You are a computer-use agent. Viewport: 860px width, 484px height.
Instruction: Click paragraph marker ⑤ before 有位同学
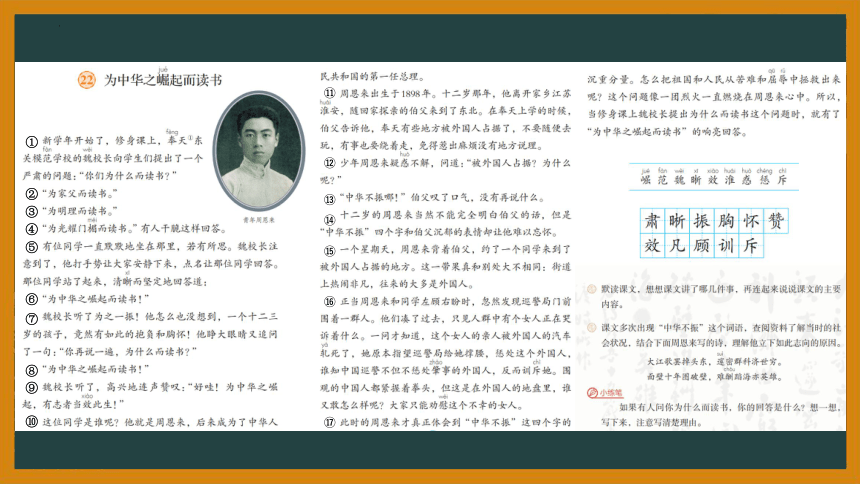(31, 246)
